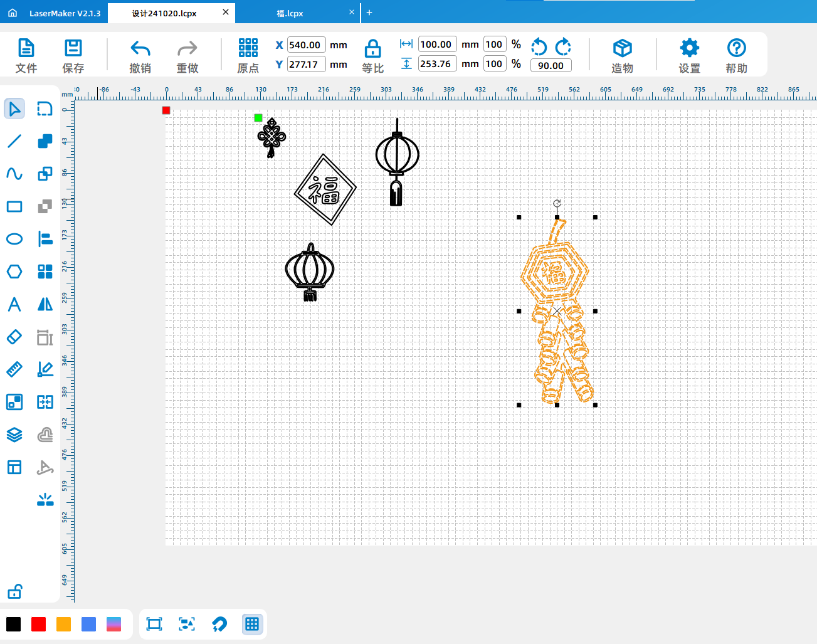Screen dimensions: 817x644
Task: Open the measure ruler tool
Action: click(x=14, y=369)
